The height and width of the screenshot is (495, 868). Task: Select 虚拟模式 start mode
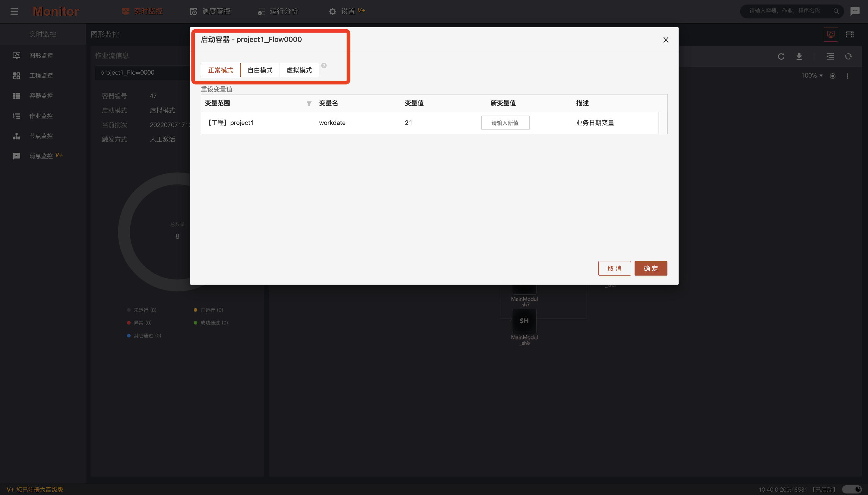pyautogui.click(x=299, y=70)
